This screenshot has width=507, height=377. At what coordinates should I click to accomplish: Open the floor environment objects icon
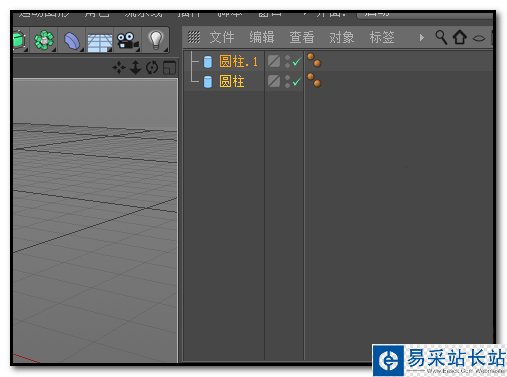[x=100, y=43]
